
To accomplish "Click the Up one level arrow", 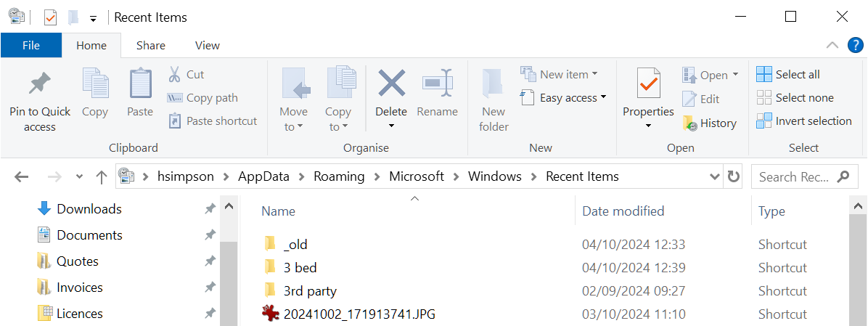I will 102,177.
